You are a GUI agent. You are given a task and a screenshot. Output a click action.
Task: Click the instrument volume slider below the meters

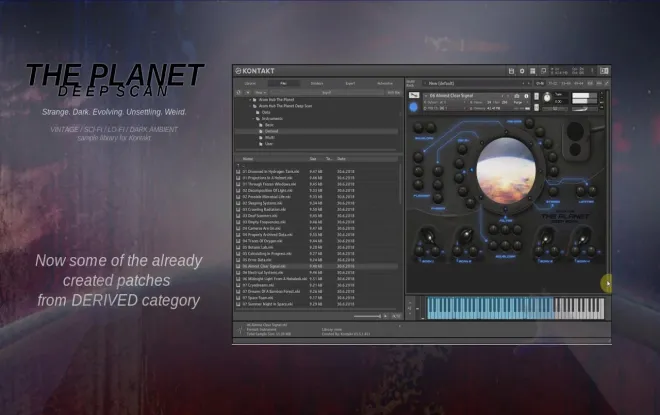pyautogui.click(x=585, y=109)
